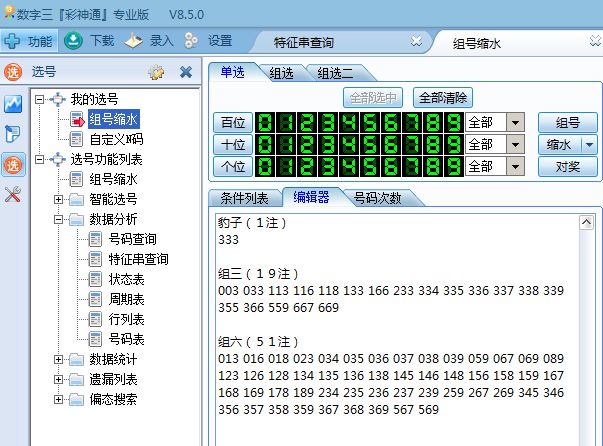Expand the 偏态搜索 folder
This screenshot has width=603, height=446.
click(58, 399)
